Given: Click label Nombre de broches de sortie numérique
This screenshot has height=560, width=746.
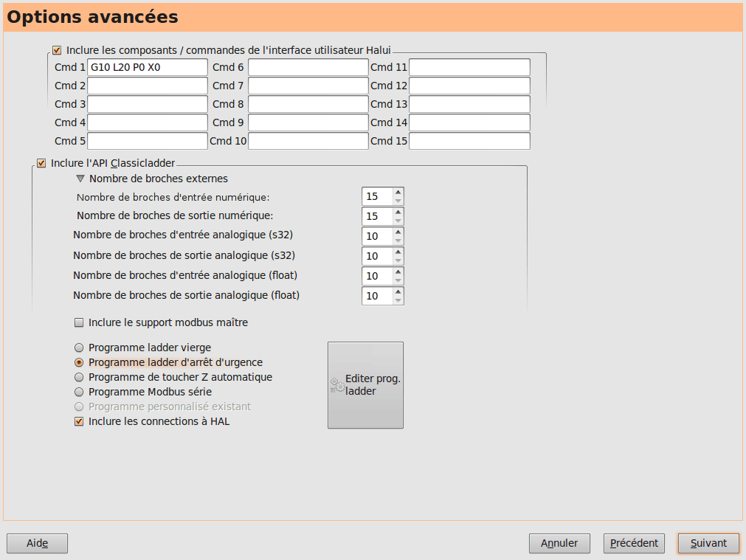Looking at the screenshot, I should [175, 216].
